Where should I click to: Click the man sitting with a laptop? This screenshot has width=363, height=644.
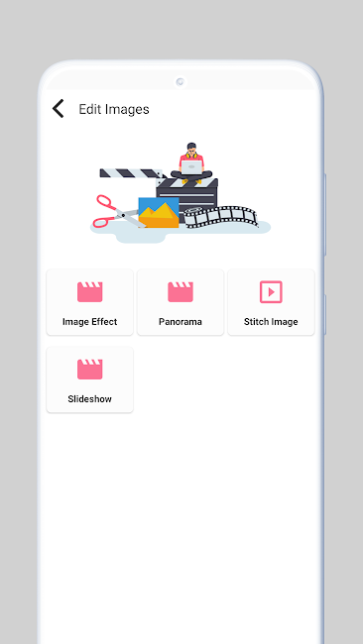(x=191, y=163)
